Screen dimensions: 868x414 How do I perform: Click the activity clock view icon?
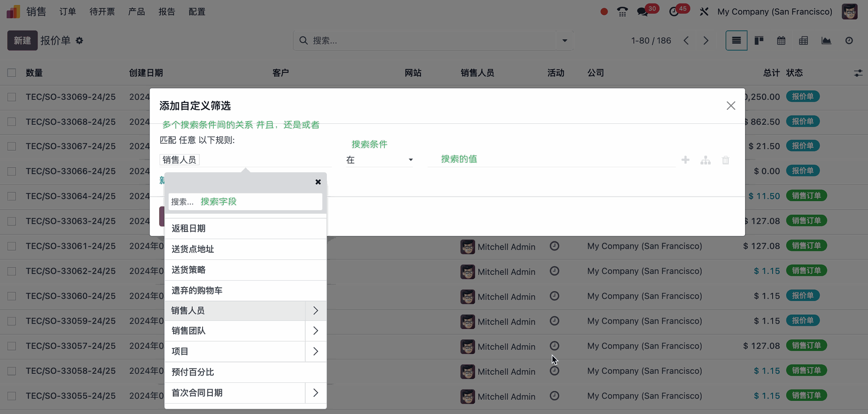click(849, 41)
